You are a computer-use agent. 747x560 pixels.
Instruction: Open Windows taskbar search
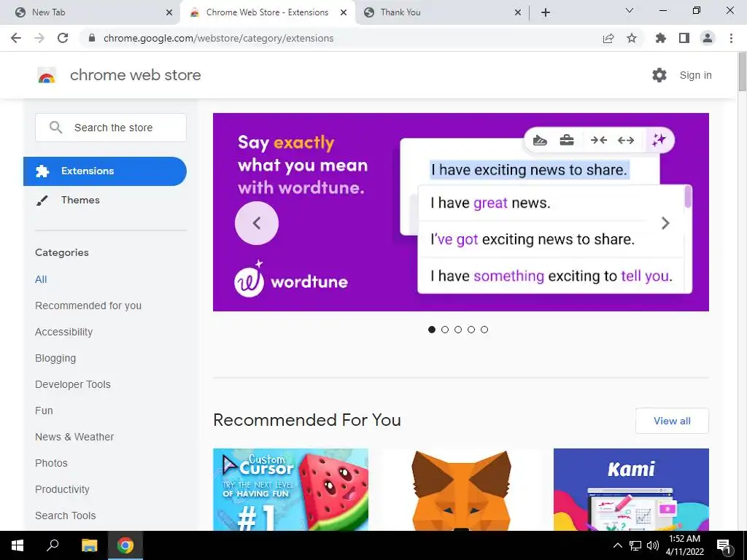[53, 545]
